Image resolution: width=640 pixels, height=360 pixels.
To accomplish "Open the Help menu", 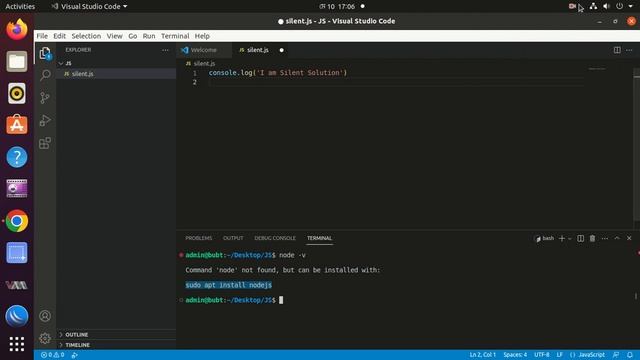I will click(202, 36).
